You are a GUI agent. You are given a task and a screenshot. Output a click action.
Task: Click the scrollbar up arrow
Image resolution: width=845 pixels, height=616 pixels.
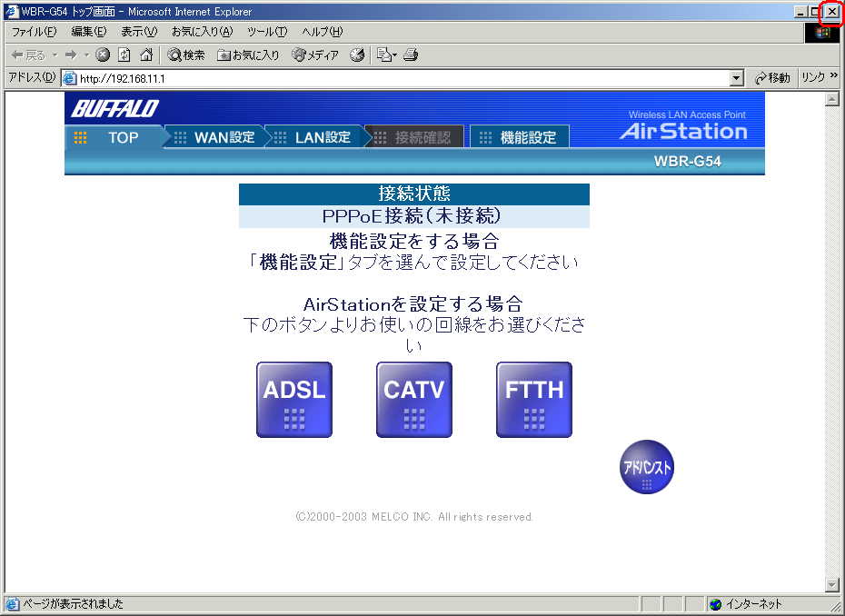click(832, 99)
